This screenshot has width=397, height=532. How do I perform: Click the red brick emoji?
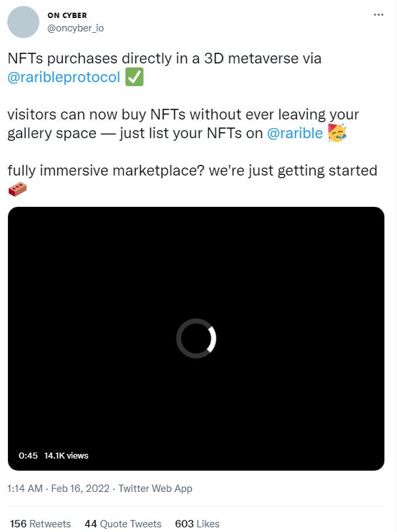pos(17,189)
